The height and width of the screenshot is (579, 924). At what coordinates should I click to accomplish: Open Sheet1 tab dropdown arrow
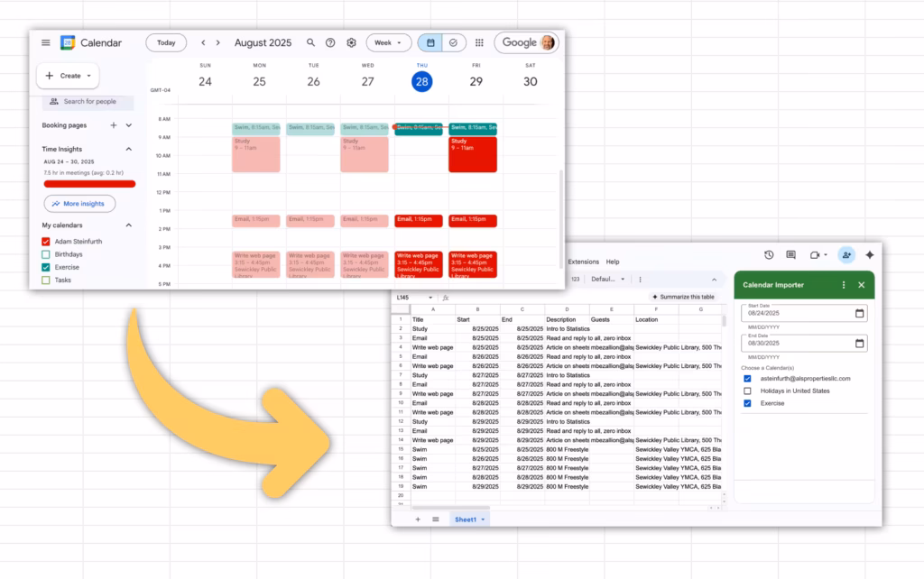483,519
